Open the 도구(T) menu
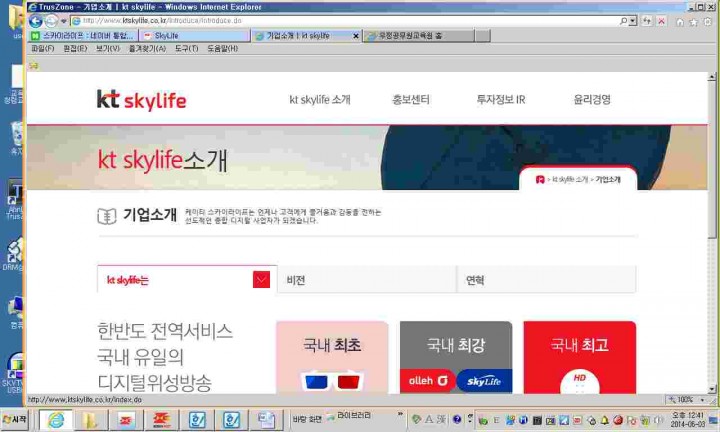This screenshot has height=432, width=720. (x=186, y=49)
